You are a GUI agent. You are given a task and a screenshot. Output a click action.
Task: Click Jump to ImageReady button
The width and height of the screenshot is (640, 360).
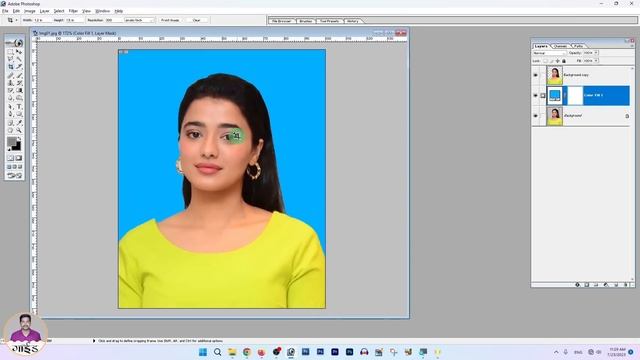[x=15, y=175]
